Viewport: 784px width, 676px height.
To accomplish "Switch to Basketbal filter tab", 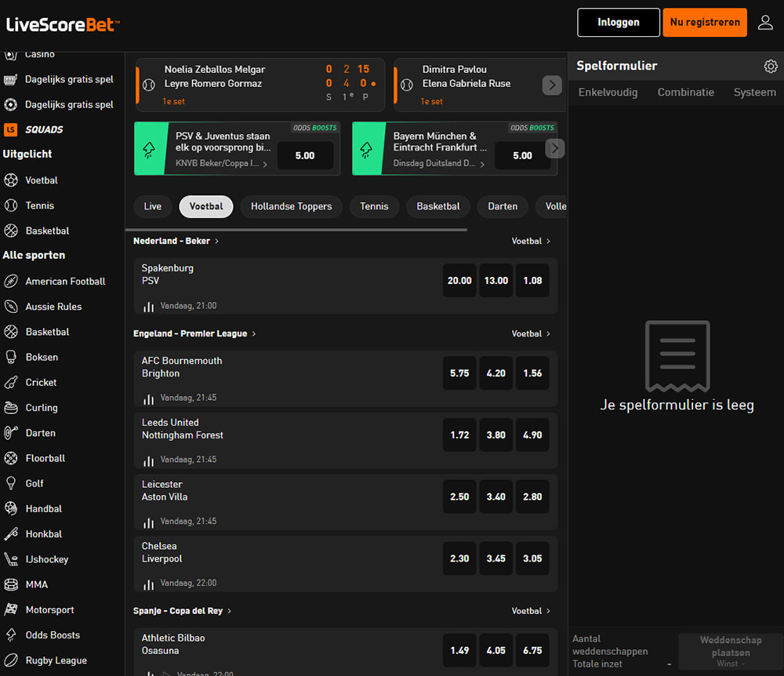I will [x=438, y=206].
